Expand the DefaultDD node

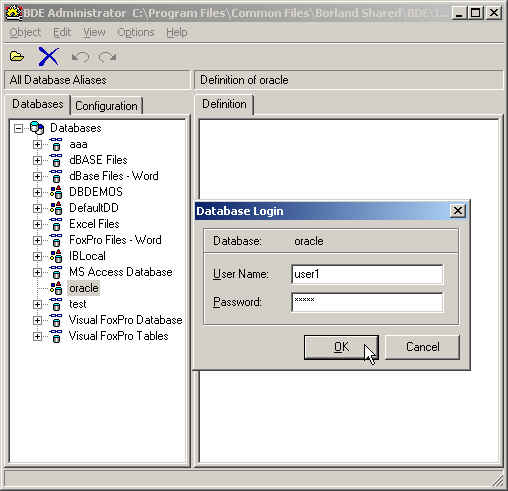pos(37,209)
